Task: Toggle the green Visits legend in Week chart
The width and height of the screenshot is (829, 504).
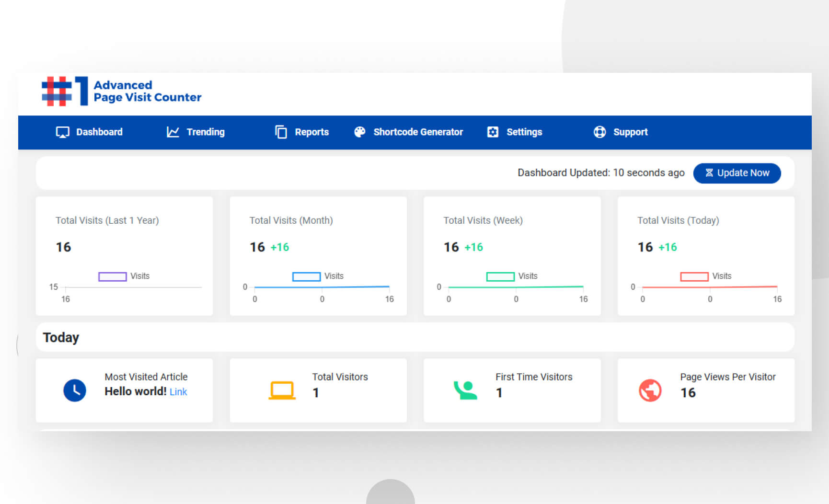Action: pyautogui.click(x=500, y=276)
